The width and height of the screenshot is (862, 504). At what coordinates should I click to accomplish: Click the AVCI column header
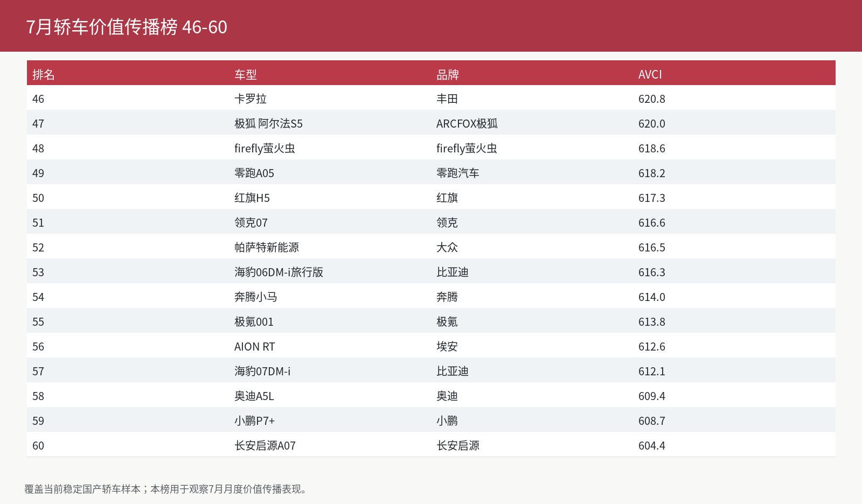[x=650, y=74]
